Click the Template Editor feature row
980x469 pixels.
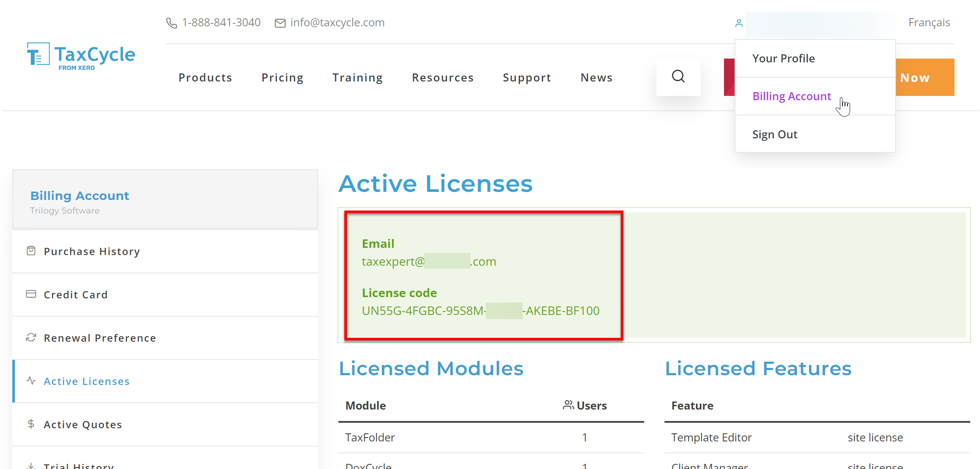pyautogui.click(x=817, y=438)
